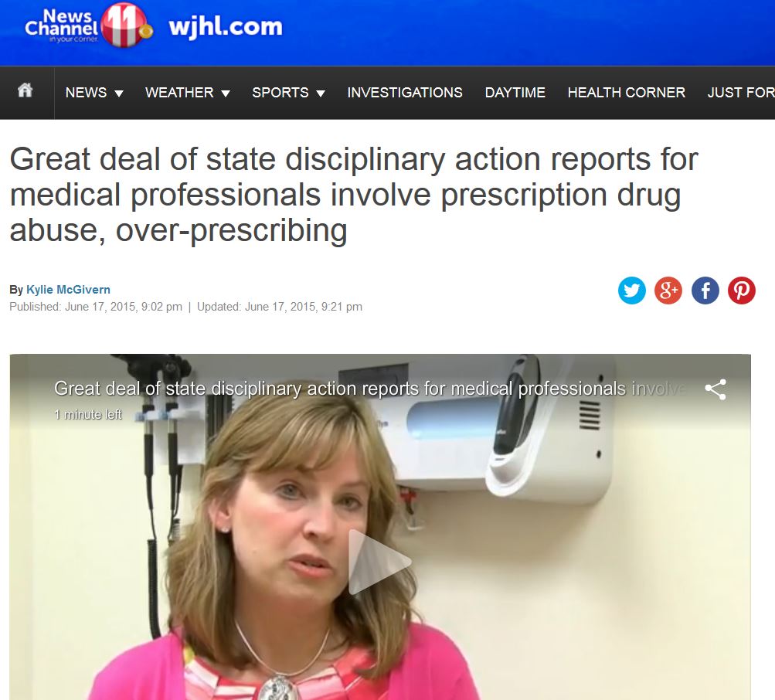Viewport: 775px width, 700px height.
Task: Share article on Twitter
Action: click(x=631, y=291)
